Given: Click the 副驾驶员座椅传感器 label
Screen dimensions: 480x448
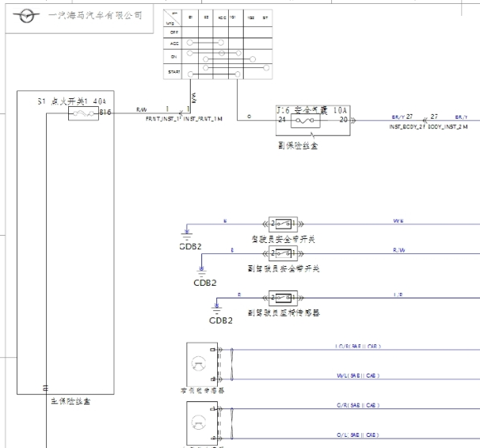Looking at the screenshot, I should tap(284, 313).
